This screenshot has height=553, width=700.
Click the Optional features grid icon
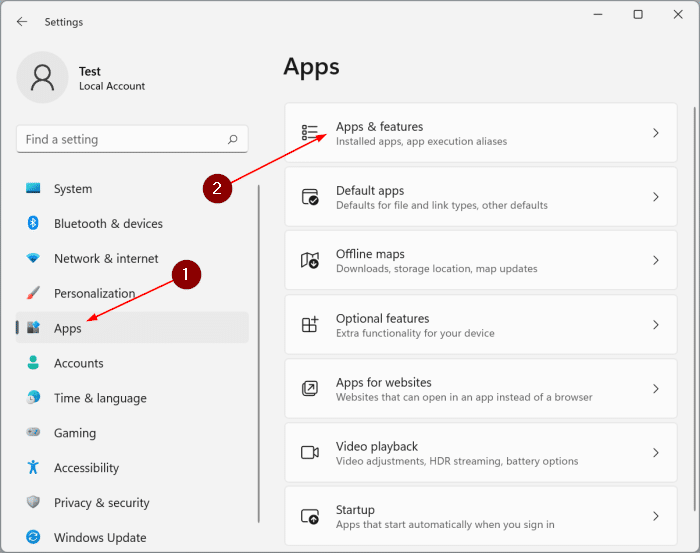(310, 324)
